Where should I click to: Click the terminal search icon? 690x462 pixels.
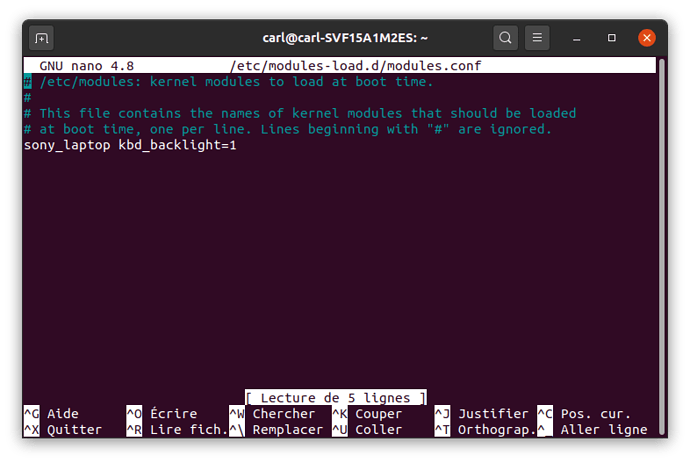(506, 38)
